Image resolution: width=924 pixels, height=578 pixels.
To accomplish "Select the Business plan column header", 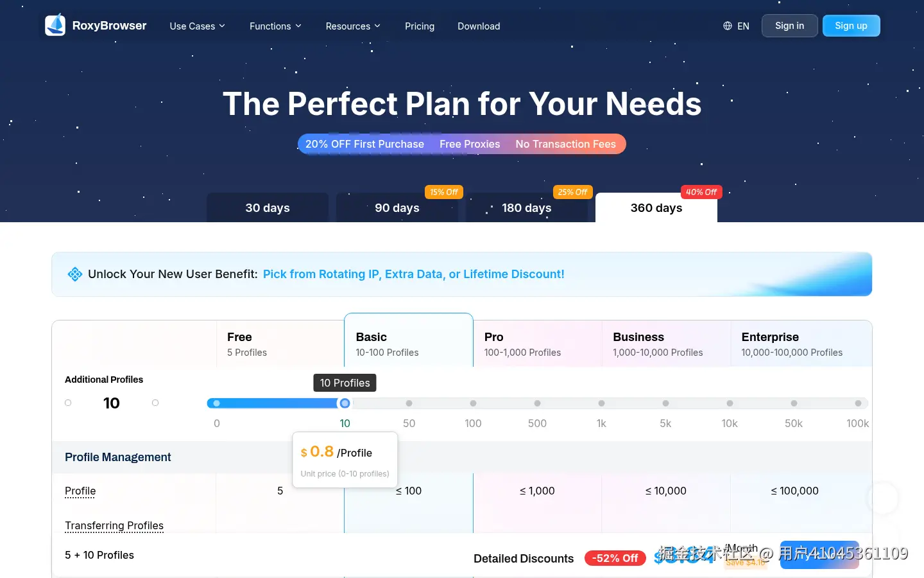I will (x=666, y=344).
